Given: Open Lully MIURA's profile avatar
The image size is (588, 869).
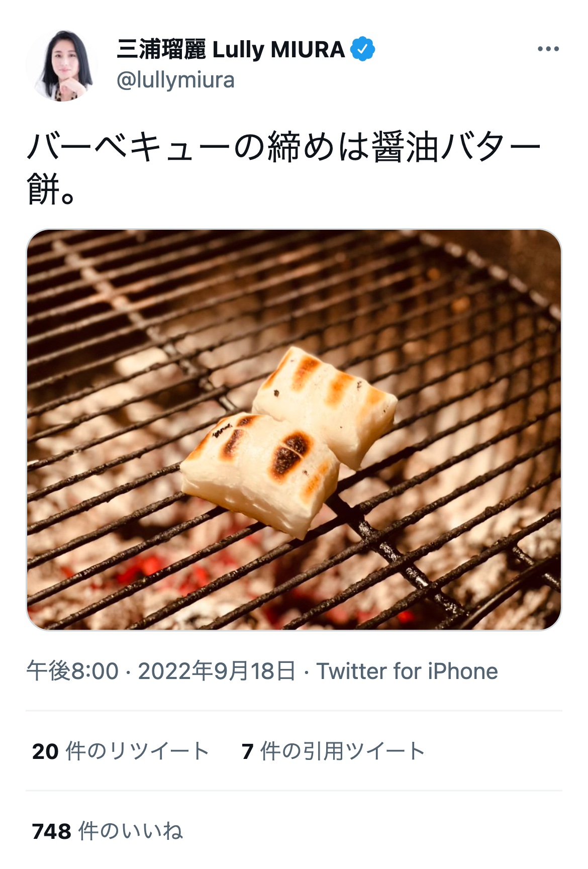Looking at the screenshot, I should click(62, 65).
